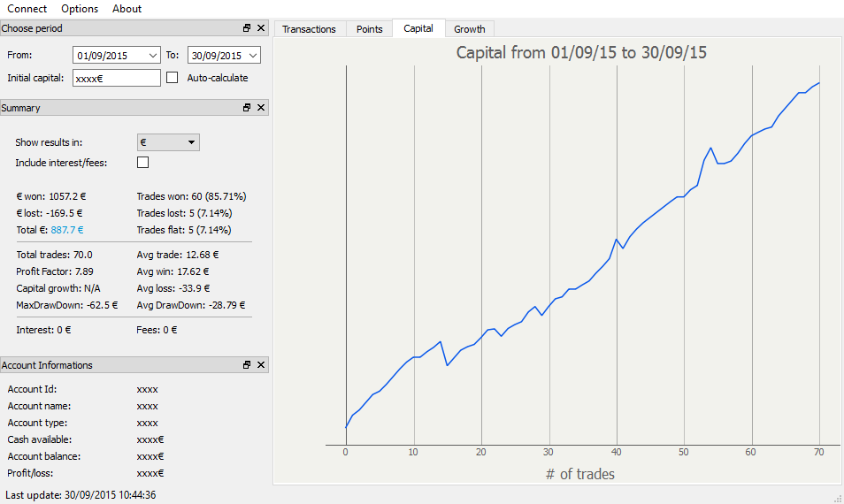Switch to the Transactions tab
This screenshot has width=844, height=504.
click(309, 29)
